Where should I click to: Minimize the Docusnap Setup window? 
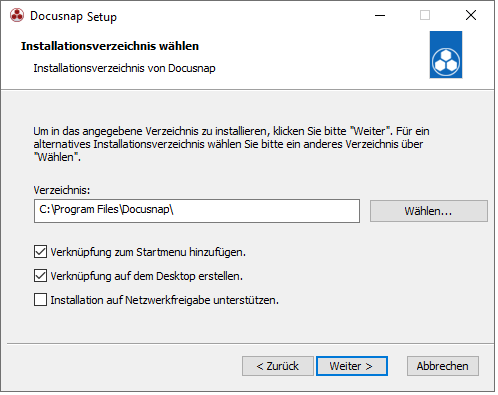click(x=380, y=15)
